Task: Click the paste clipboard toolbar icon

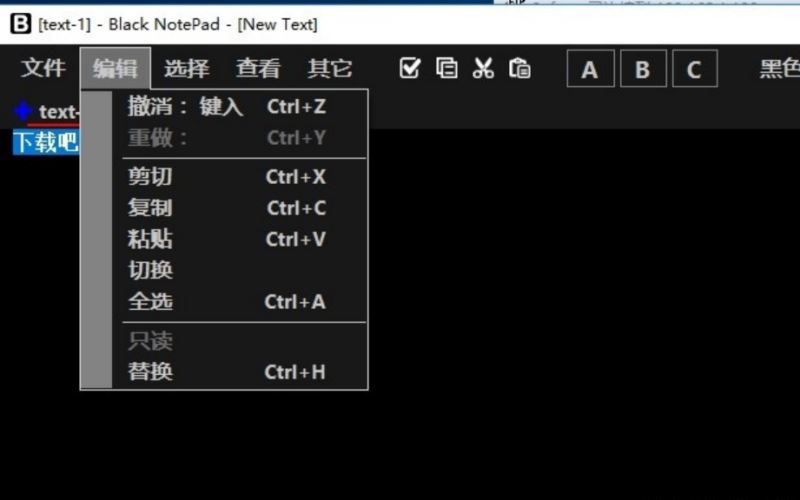Action: (520, 68)
